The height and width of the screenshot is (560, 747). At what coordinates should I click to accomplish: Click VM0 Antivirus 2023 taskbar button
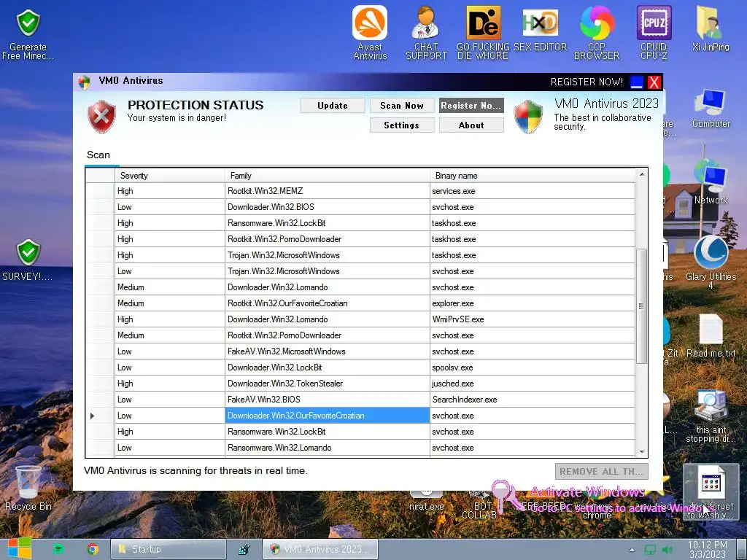point(320,550)
